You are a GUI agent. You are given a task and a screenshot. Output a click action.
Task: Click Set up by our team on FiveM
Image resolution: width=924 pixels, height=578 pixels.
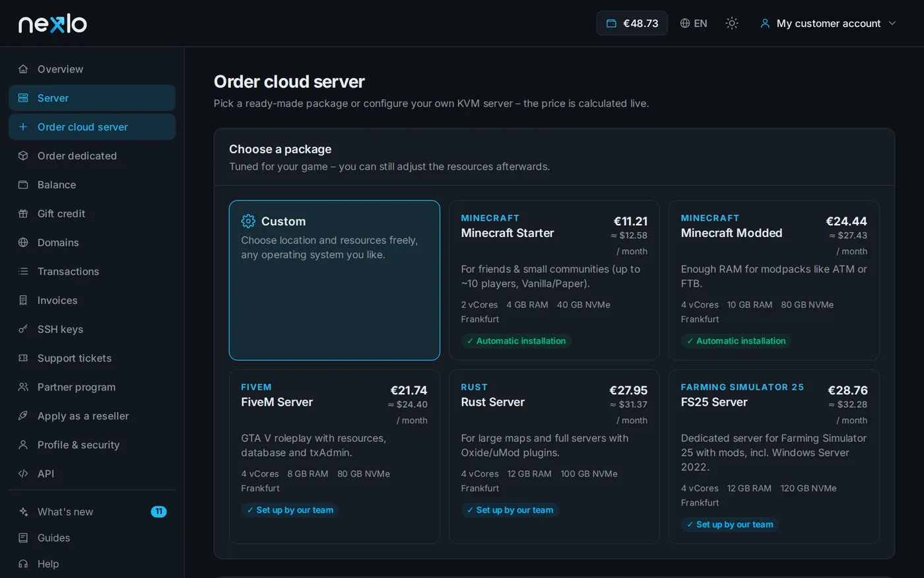click(x=290, y=510)
